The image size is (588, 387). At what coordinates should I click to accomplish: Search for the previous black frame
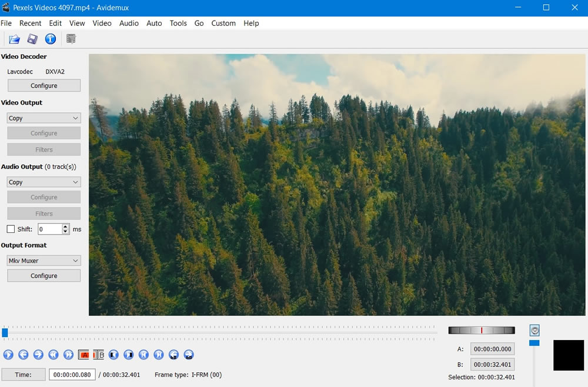113,355
